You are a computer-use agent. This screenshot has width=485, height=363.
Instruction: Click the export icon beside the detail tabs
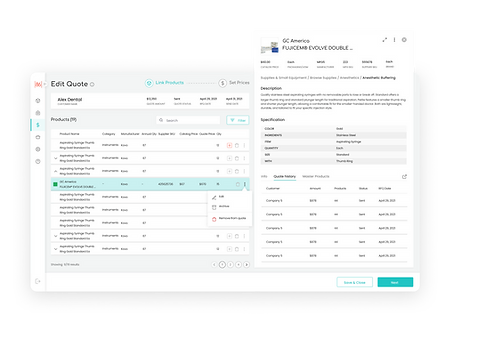pos(404,177)
